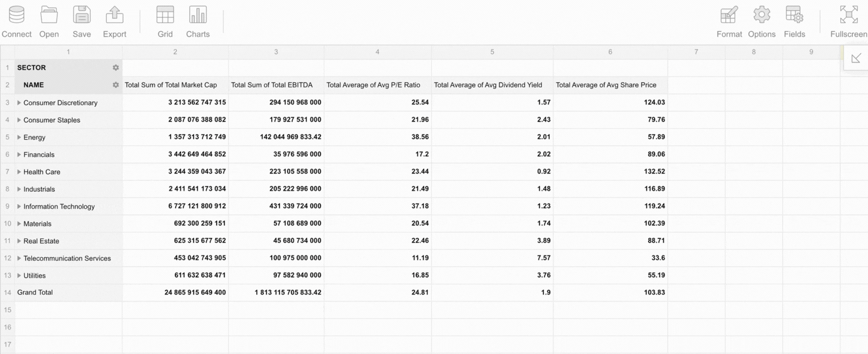This screenshot has width=868, height=354.
Task: Select Telecommunication dividend yield 7.57
Action: [x=492, y=258]
